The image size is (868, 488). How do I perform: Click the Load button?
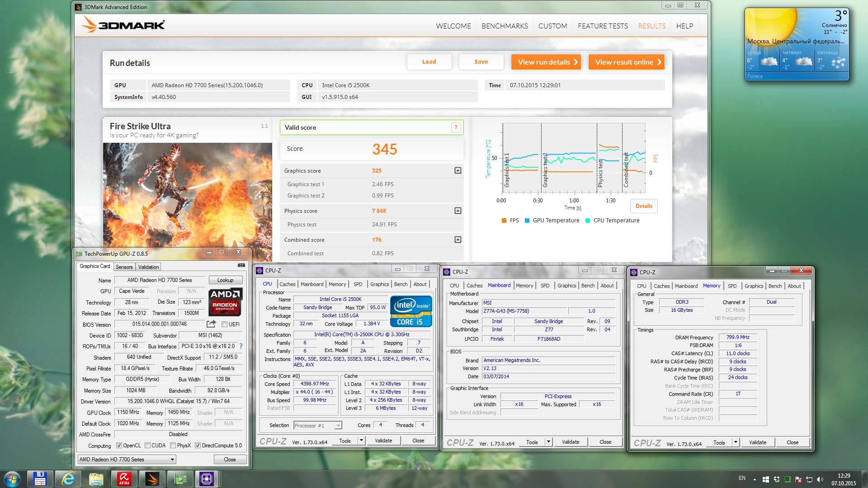pyautogui.click(x=429, y=62)
